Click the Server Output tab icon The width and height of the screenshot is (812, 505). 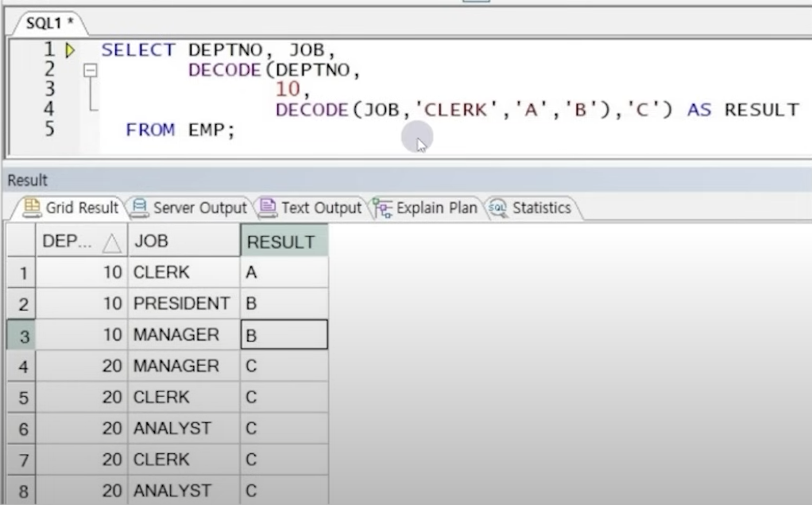point(139,208)
